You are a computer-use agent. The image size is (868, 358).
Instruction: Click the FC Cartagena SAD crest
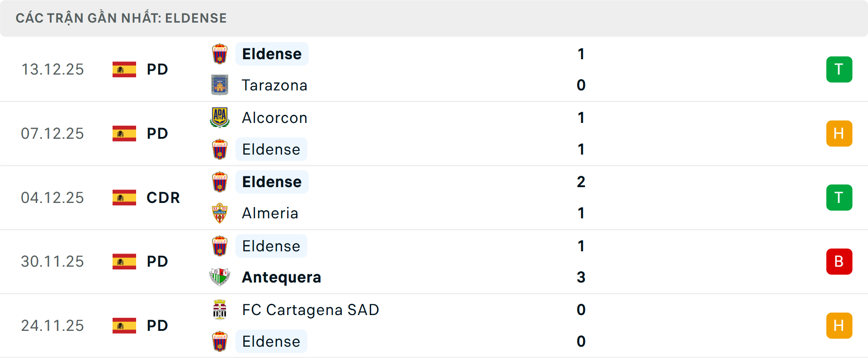[220, 310]
